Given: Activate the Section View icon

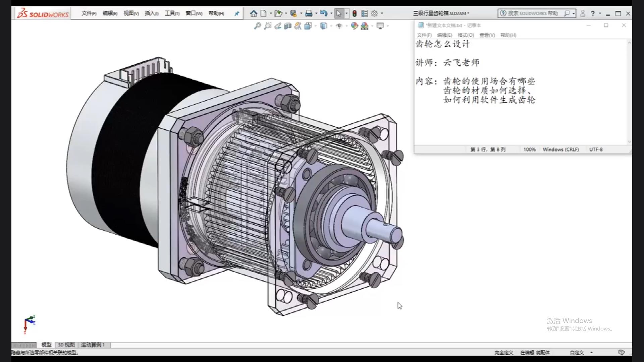Looking at the screenshot, I should pos(288,26).
